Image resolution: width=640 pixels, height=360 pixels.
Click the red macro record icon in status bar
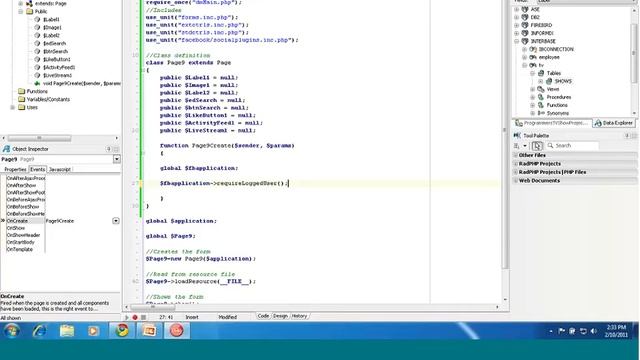135,317
